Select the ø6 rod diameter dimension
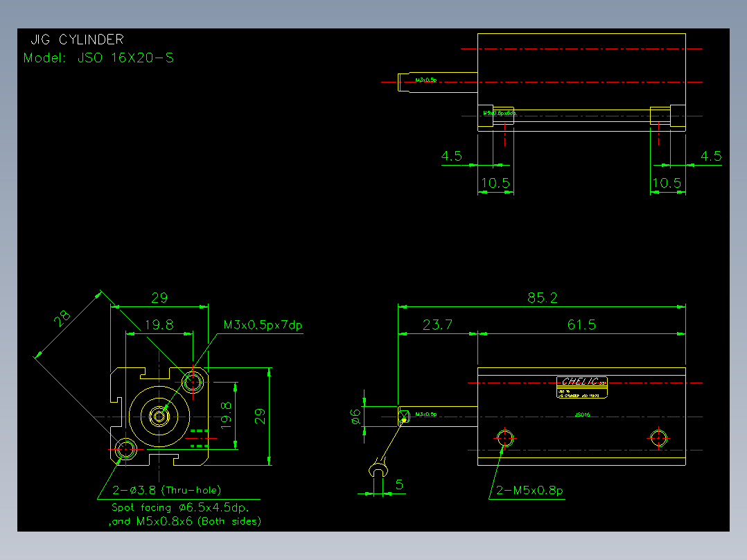The image size is (747, 560). click(356, 417)
